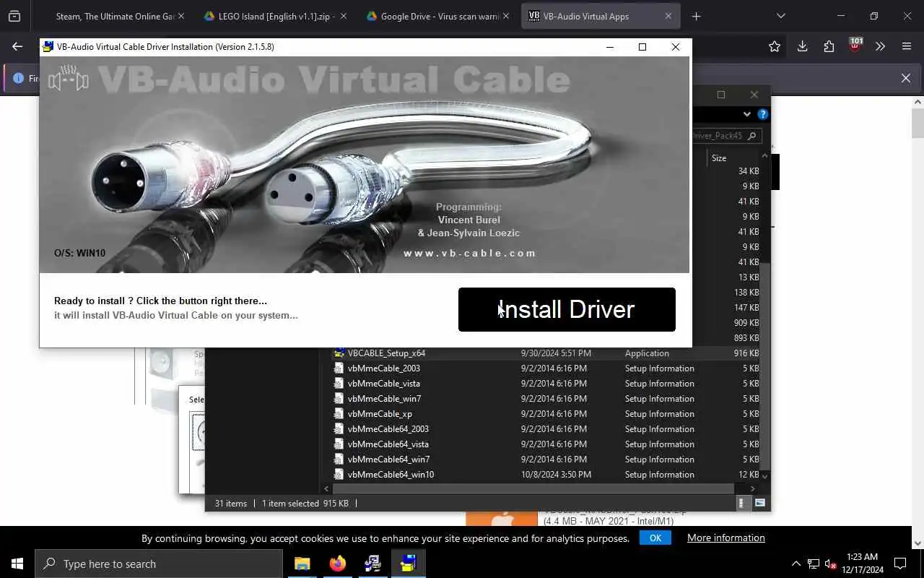
Task: Maximize the File Explorer window
Action: coord(721,95)
